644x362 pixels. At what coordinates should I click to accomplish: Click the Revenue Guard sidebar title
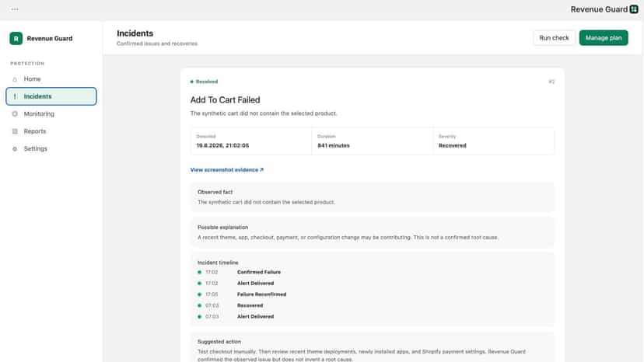pos(50,39)
